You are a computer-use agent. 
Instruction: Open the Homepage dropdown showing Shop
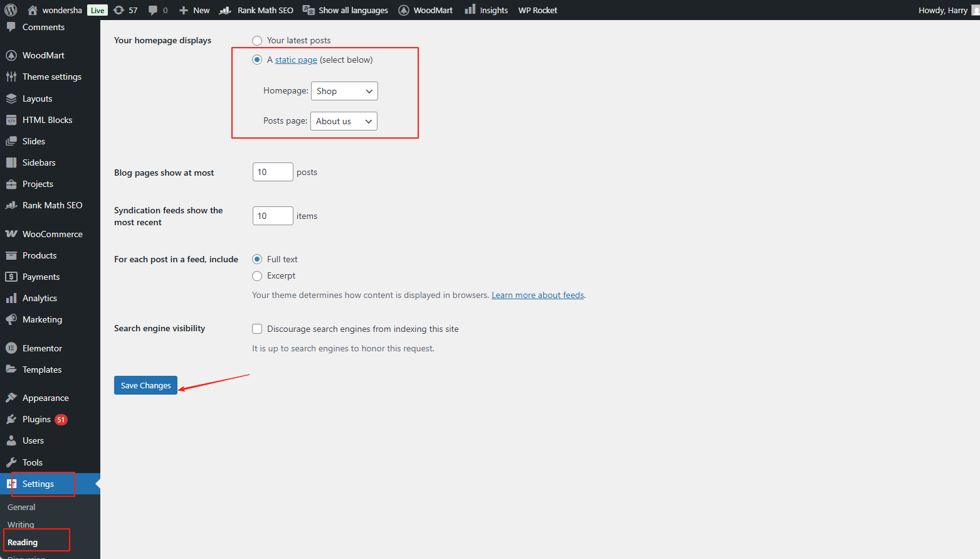(344, 90)
